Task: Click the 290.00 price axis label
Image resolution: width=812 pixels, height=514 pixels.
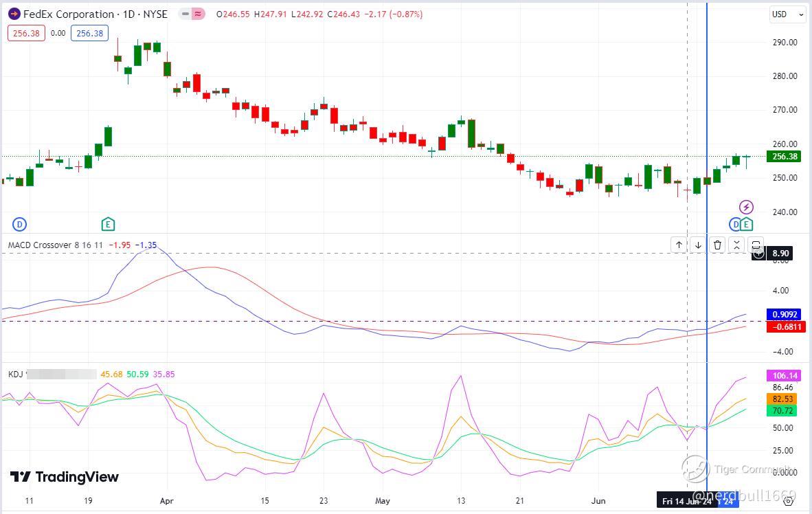Action: (785, 43)
